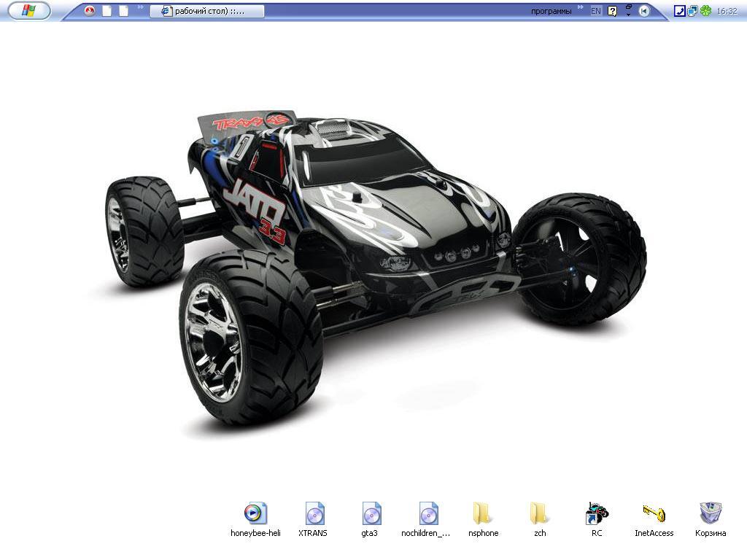Open the Windows Start menu
The image size is (747, 560).
click(29, 10)
